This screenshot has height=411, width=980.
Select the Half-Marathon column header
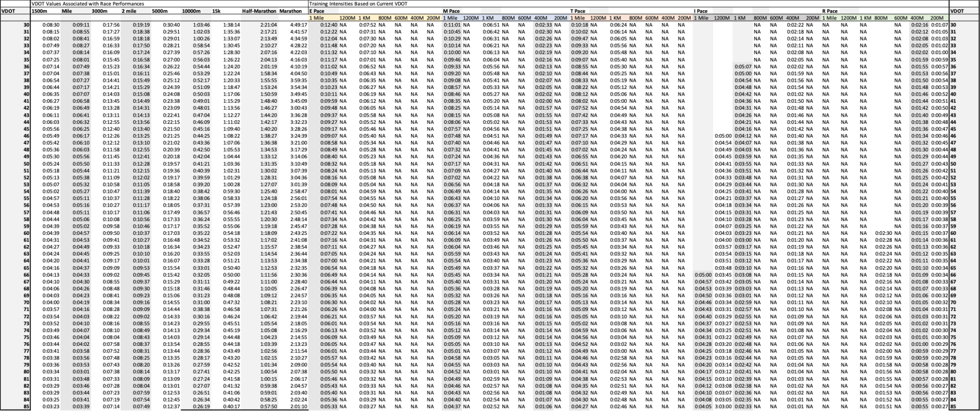tap(259, 11)
